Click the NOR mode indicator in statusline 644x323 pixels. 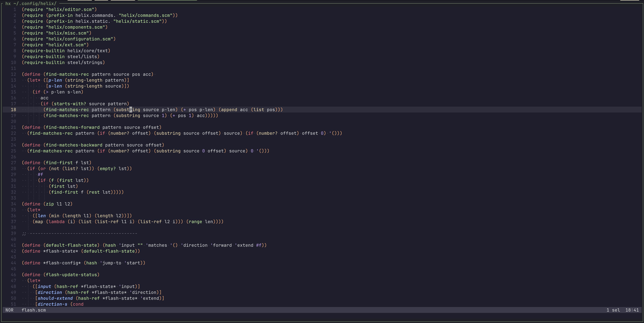pyautogui.click(x=9, y=310)
